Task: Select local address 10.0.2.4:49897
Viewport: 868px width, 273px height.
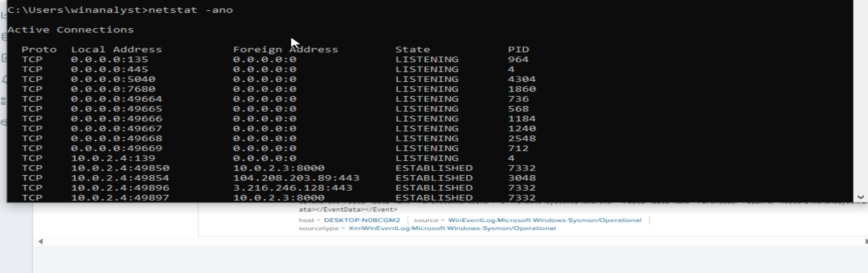Action: [120, 197]
